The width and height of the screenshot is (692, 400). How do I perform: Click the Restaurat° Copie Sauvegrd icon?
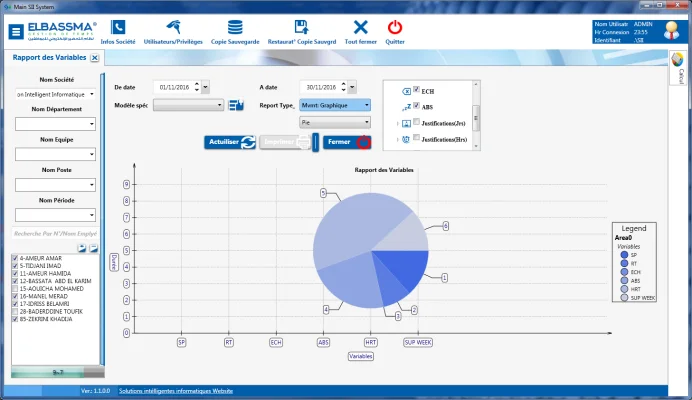point(300,28)
